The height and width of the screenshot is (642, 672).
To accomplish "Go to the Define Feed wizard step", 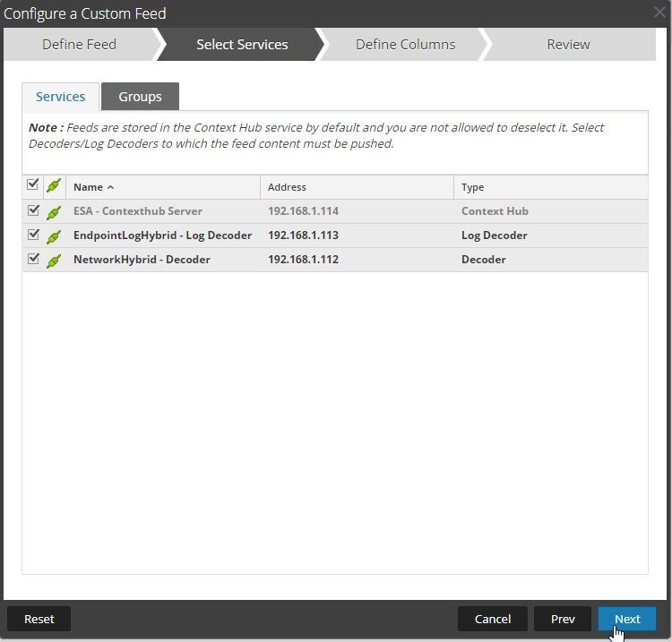I will [79, 44].
